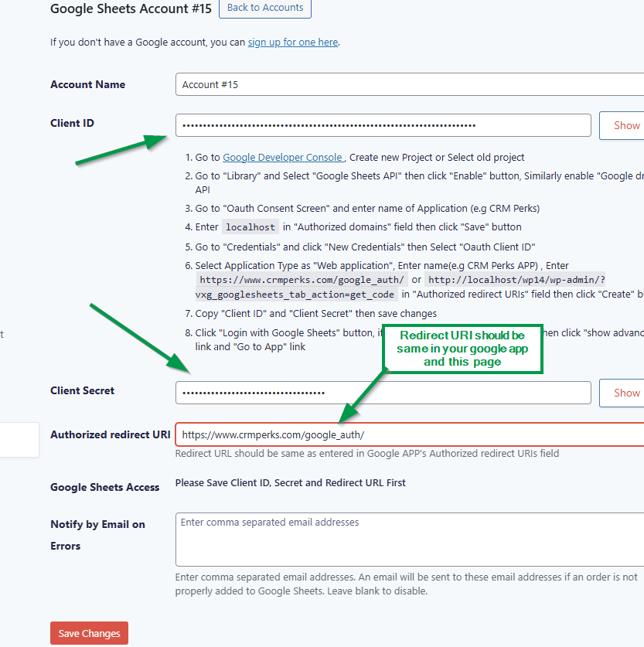
Task: Click the Notify by Email textarea
Action: pos(410,540)
